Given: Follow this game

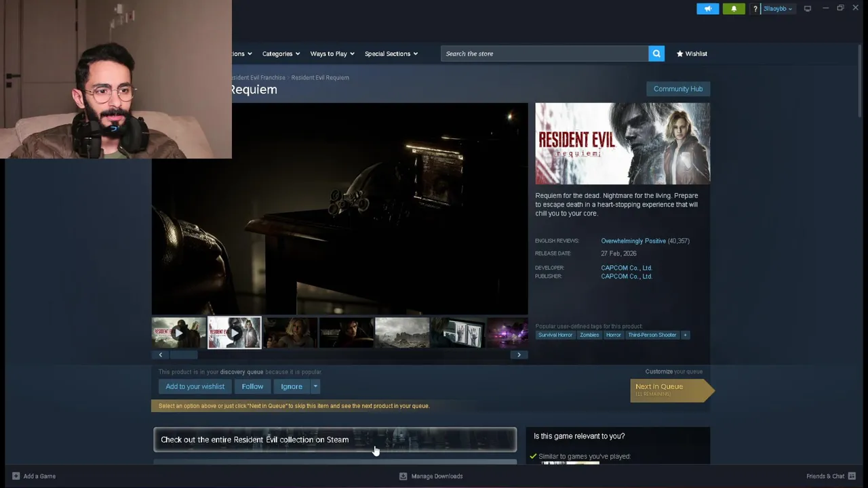Looking at the screenshot, I should [252, 386].
